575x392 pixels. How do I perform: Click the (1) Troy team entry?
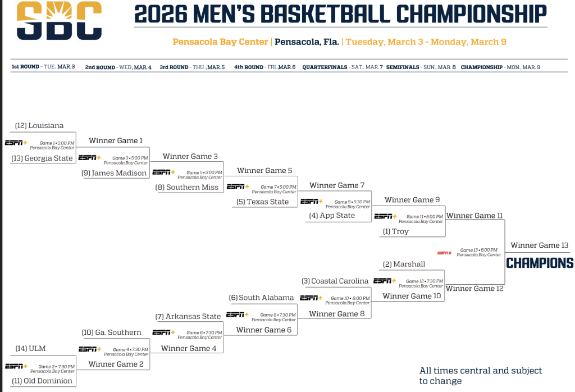[x=396, y=231]
